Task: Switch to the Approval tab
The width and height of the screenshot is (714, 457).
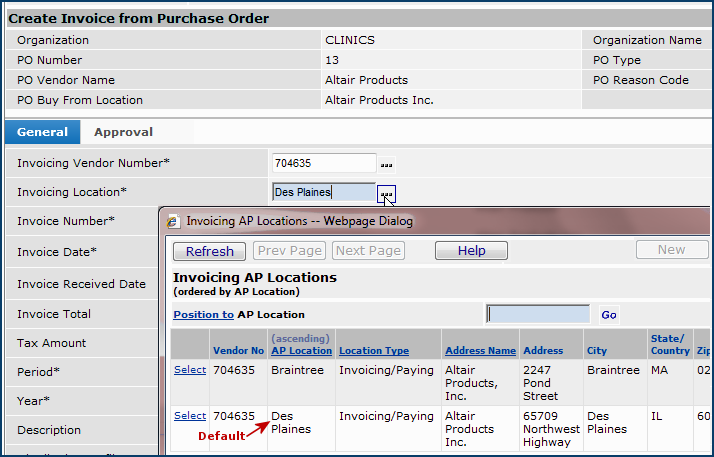Action: tap(123, 132)
